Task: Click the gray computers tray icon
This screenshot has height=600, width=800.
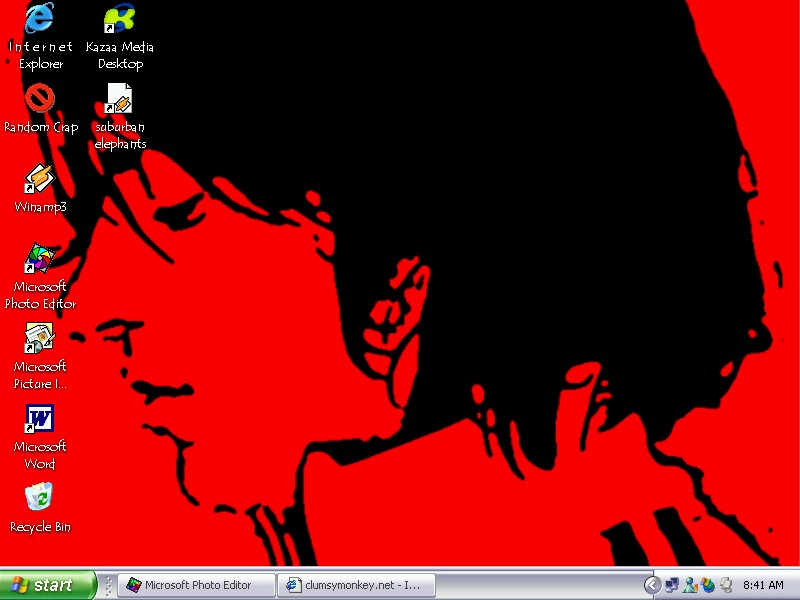Action: (x=726, y=585)
